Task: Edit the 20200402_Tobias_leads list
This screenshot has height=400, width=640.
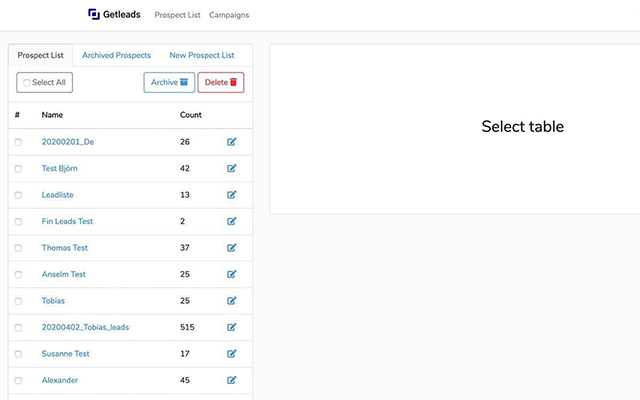Action: click(231, 327)
